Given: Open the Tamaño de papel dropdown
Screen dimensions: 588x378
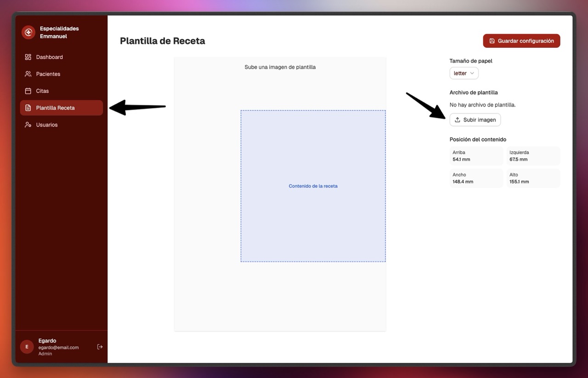Looking at the screenshot, I should [x=464, y=74].
